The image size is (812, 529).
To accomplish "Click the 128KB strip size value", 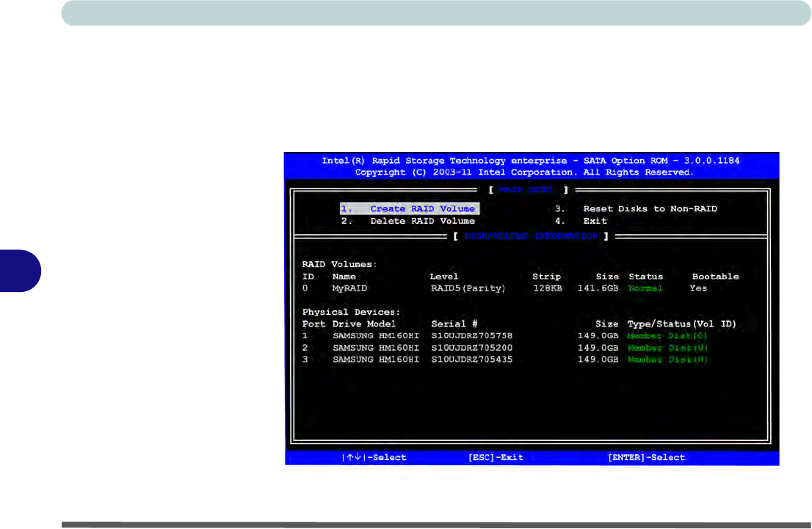I will point(546,288).
